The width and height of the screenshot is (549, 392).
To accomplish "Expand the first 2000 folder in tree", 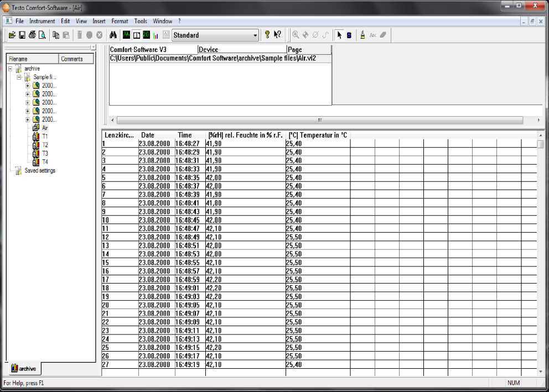I will click(28, 86).
